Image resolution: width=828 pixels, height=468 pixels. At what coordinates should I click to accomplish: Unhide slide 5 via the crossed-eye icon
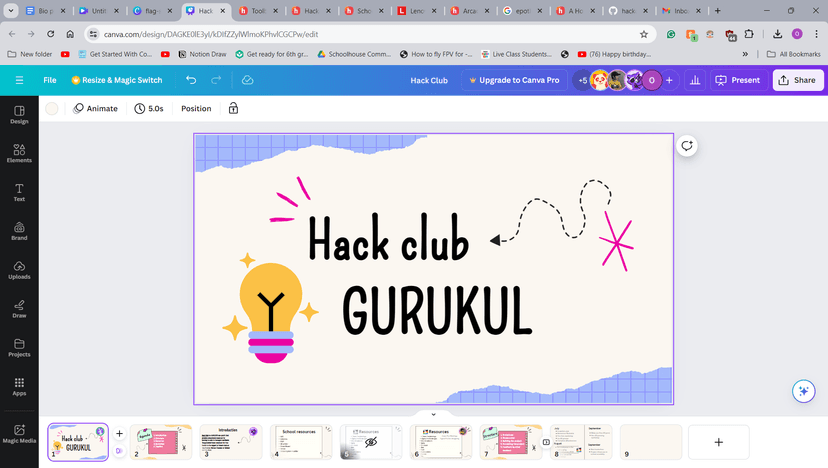coord(371,442)
